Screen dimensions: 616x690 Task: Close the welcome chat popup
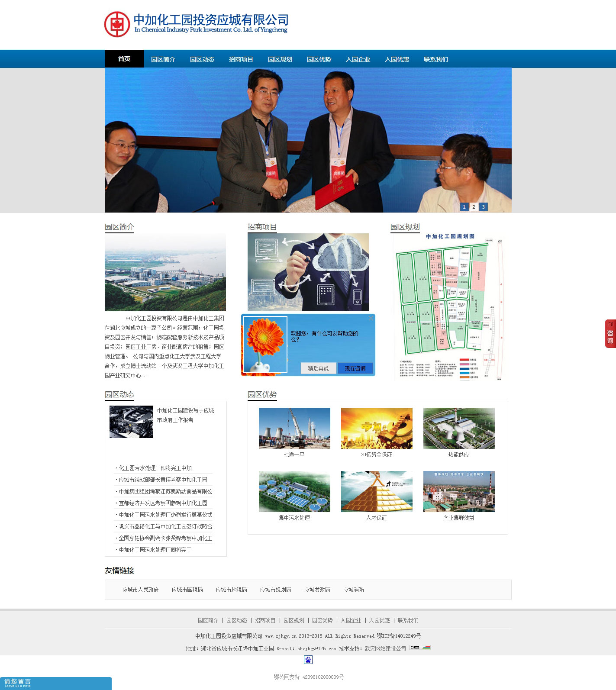click(371, 318)
